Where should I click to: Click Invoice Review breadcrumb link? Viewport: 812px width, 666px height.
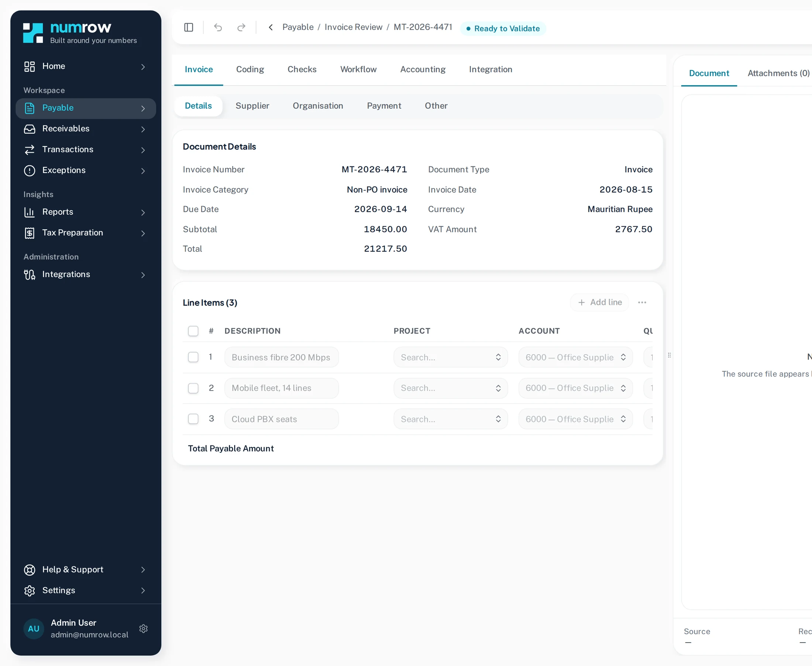tap(354, 27)
